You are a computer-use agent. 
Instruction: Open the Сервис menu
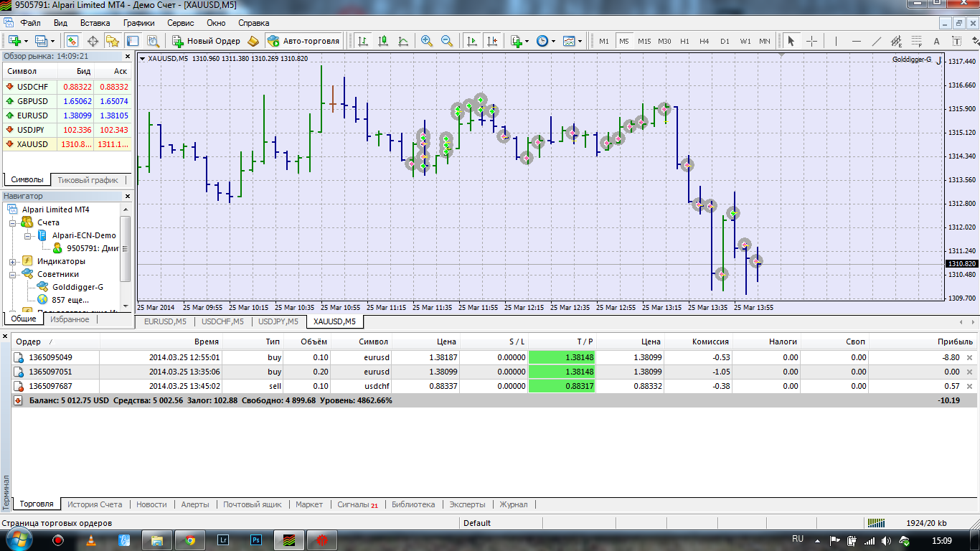coord(181,23)
